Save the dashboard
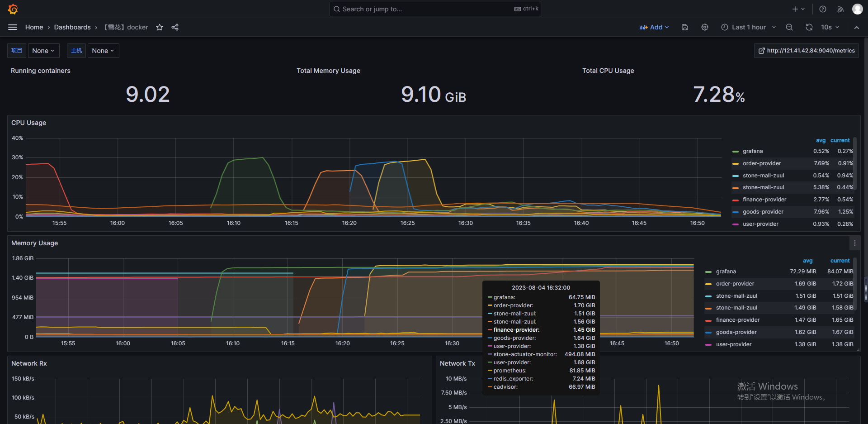The image size is (868, 424). 684,27
